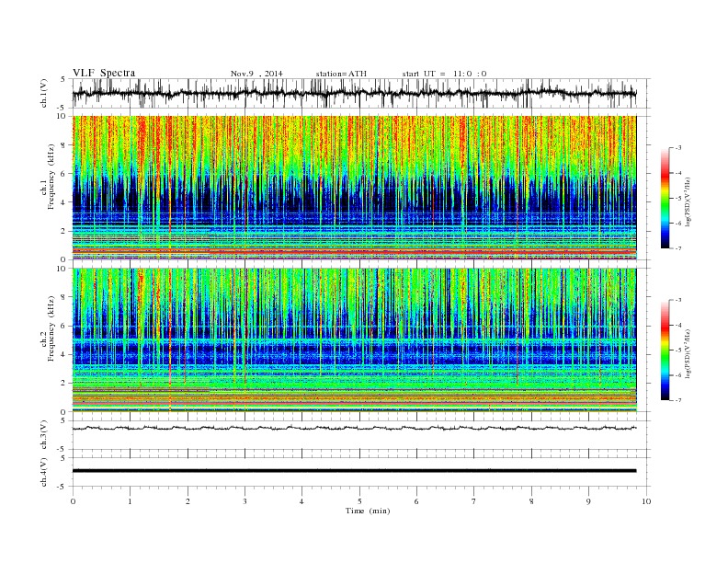Click the time axis tick label "9"
This screenshot has height=563, width=728.
point(588,501)
